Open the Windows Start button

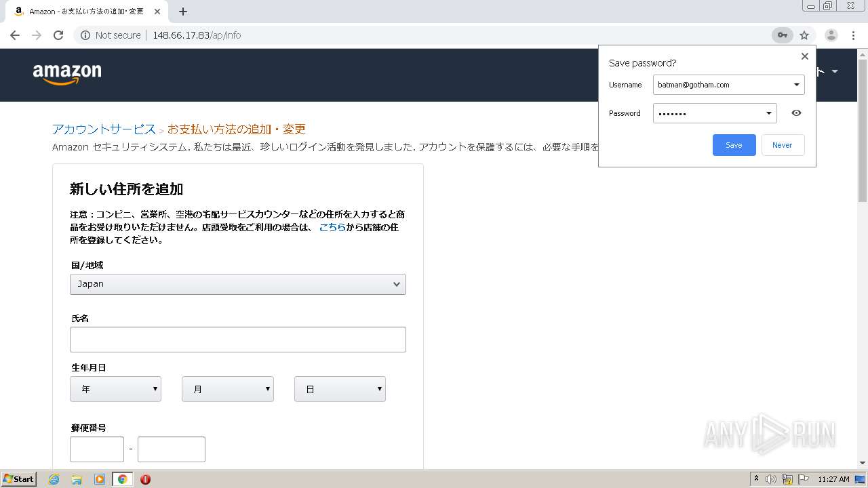19,479
